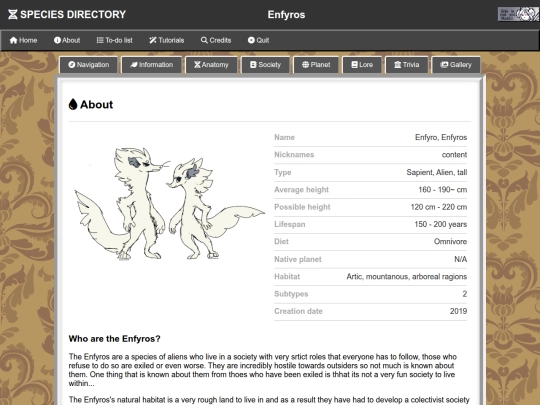540x405 pixels.
Task: Click the 'Lifespan' row label
Action: click(x=290, y=224)
